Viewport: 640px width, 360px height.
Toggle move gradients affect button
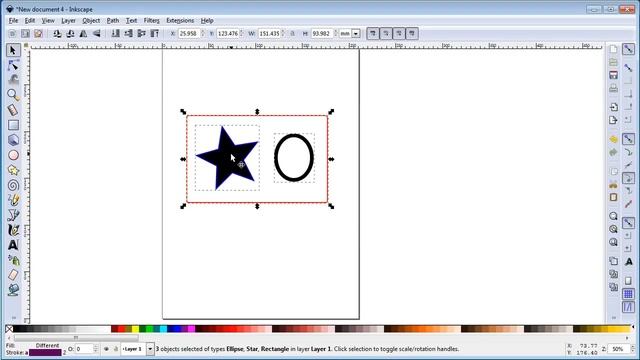399,33
